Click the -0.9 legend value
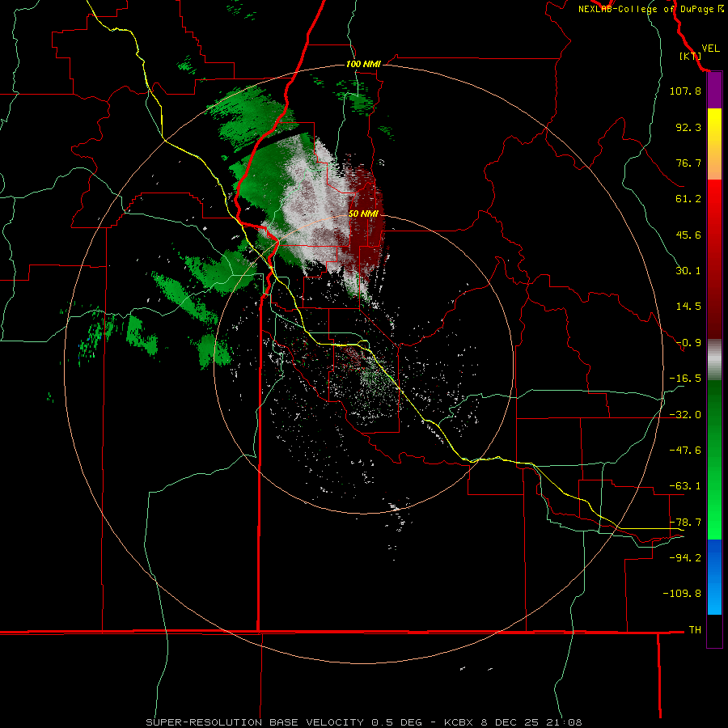The image size is (728, 728). point(688,343)
